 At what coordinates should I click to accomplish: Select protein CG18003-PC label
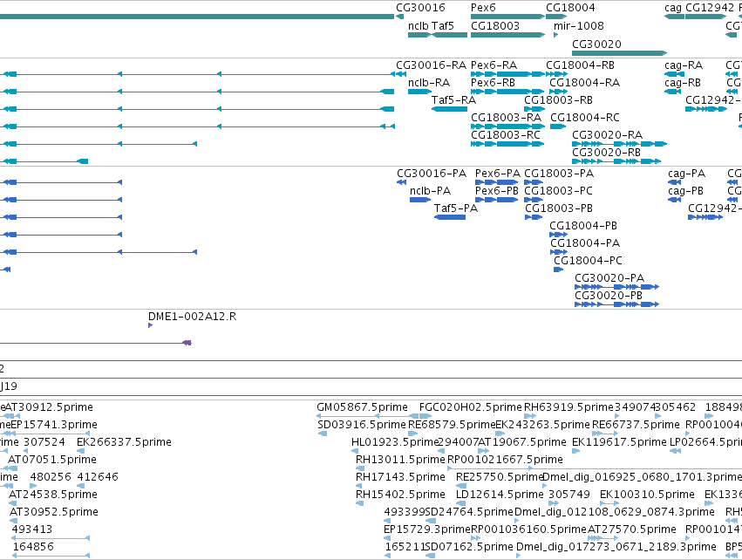[559, 190]
